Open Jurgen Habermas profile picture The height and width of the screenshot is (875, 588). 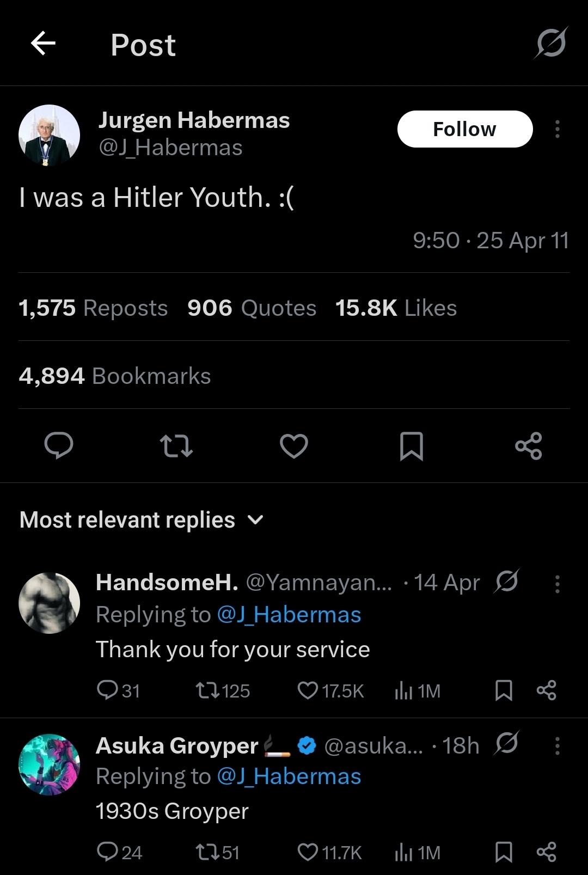pyautogui.click(x=49, y=135)
